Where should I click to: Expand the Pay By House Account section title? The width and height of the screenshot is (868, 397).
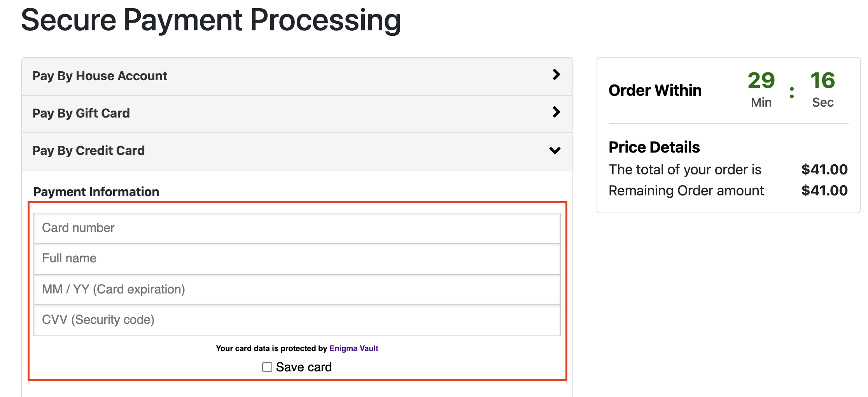click(x=100, y=76)
